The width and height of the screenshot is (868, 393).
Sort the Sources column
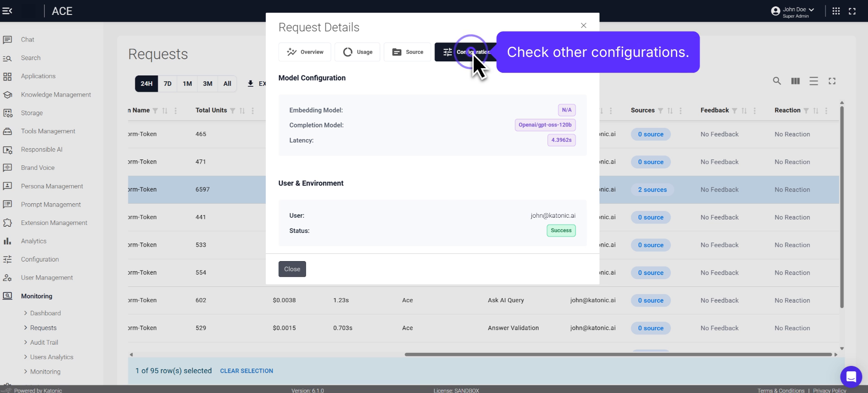[x=670, y=111]
